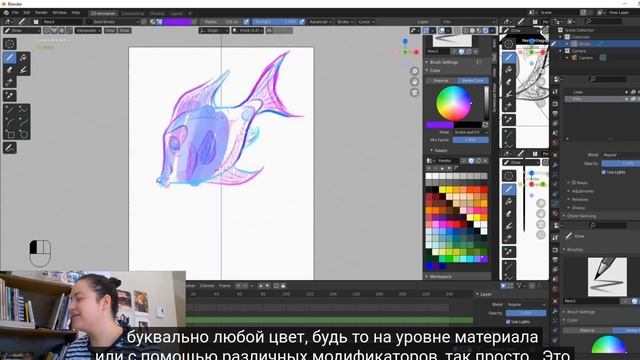Open the Stroke popover in header
The height and width of the screenshot is (360, 640).
coord(345,22)
